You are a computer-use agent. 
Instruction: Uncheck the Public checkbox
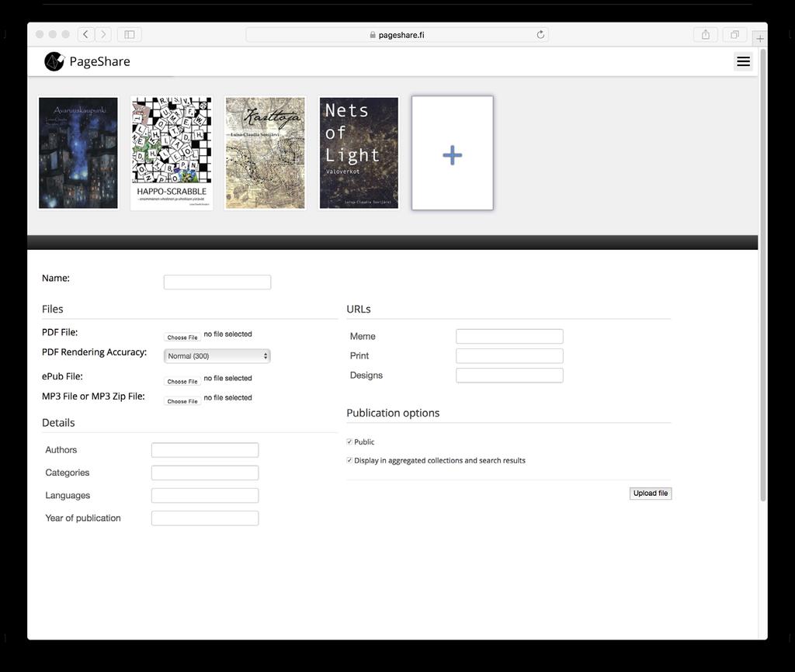(349, 442)
